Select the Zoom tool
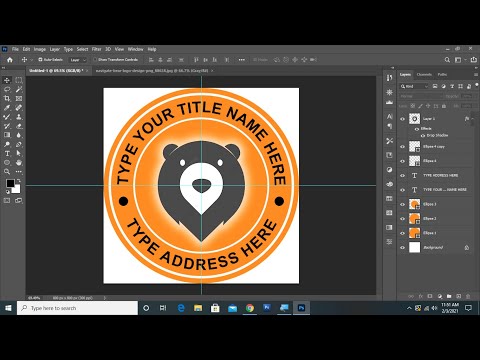Viewport: 480px width, 360px height. point(7,172)
